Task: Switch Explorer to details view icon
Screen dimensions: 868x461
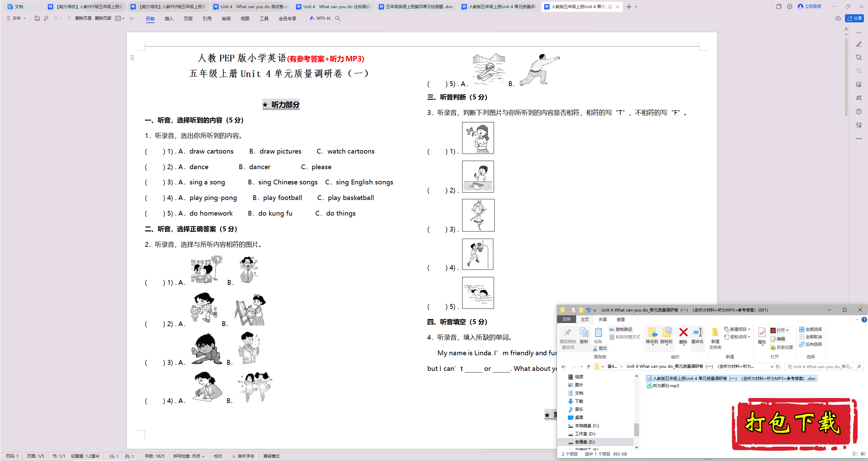Action: 855,454
